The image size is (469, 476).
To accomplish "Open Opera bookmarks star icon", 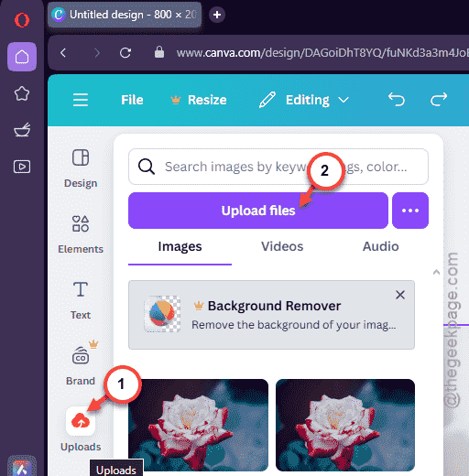I will 22,93.
